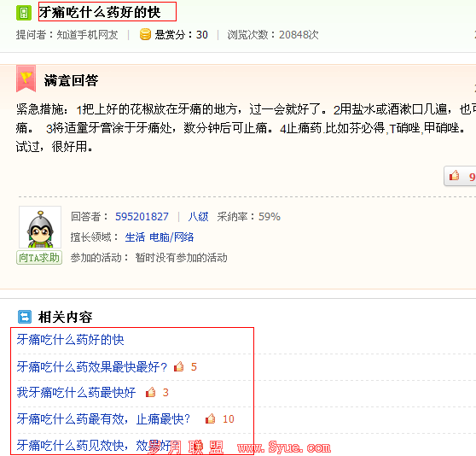Open related link 牙痛吃什么药效果最快最好?
Viewport: 476px width, 456px height.
[x=92, y=366]
